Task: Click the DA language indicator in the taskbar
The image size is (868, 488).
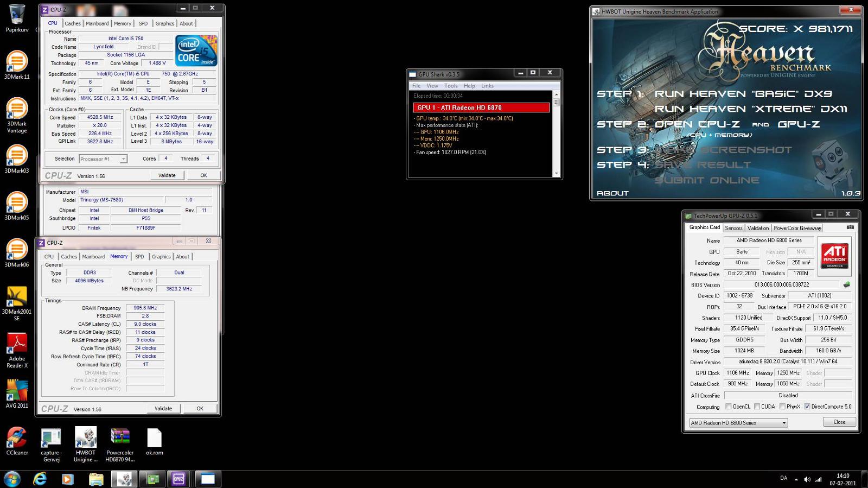Action: (783, 478)
